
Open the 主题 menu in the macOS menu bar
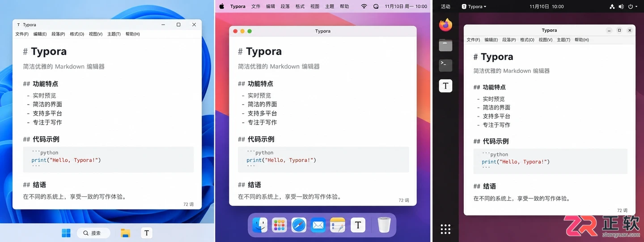pyautogui.click(x=330, y=6)
